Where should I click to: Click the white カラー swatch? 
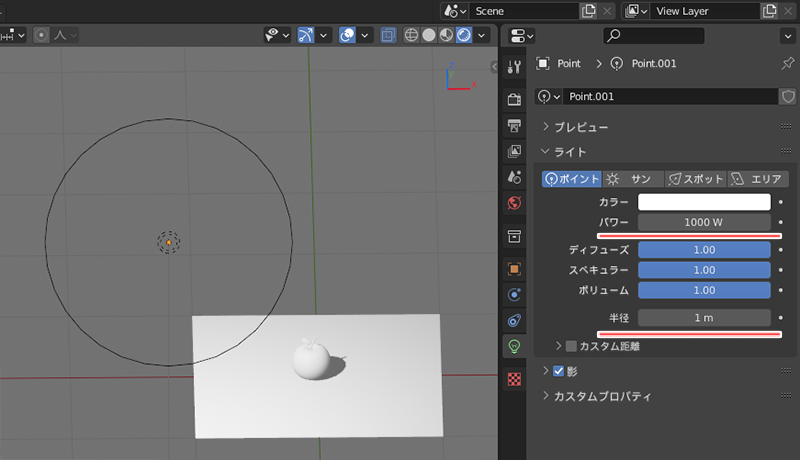[x=704, y=201]
